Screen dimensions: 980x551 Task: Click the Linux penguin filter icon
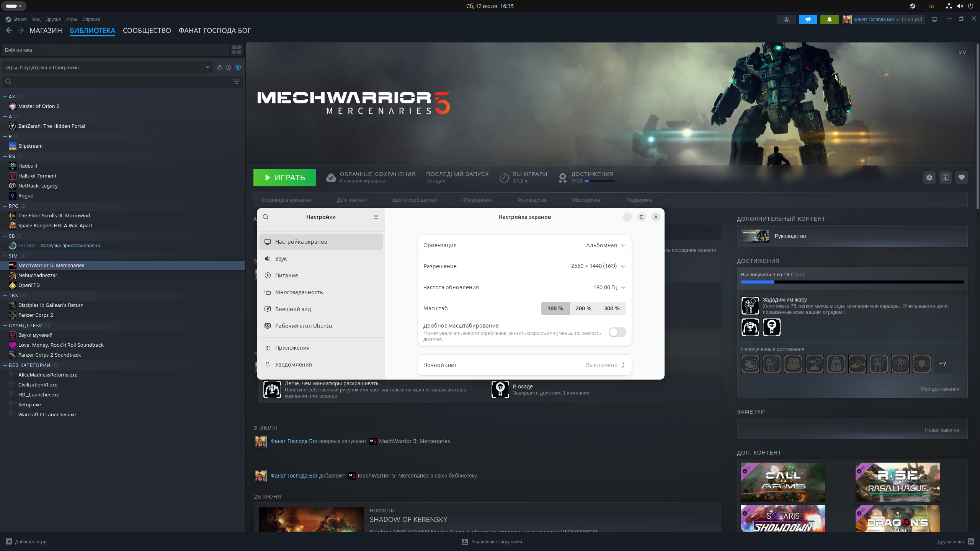[219, 67]
